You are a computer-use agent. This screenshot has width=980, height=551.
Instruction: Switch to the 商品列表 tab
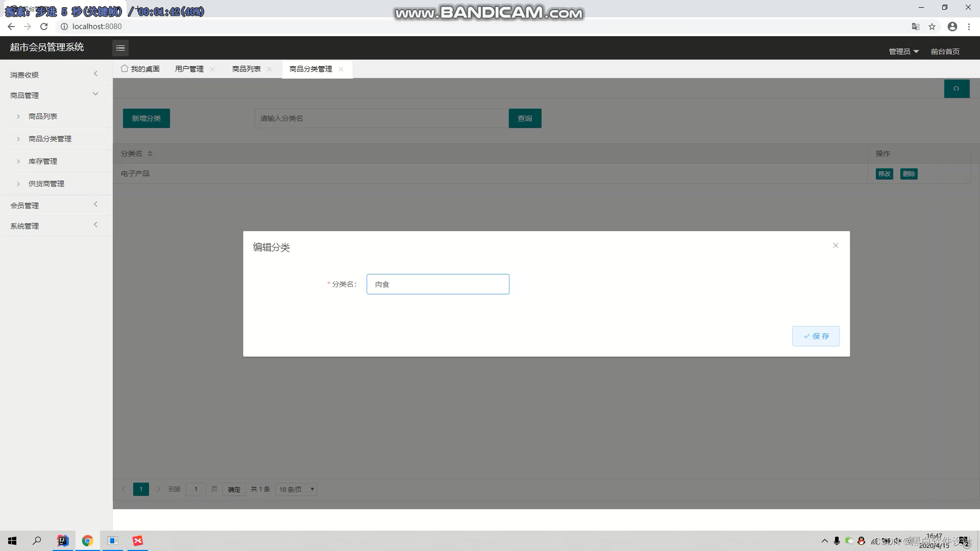point(247,69)
